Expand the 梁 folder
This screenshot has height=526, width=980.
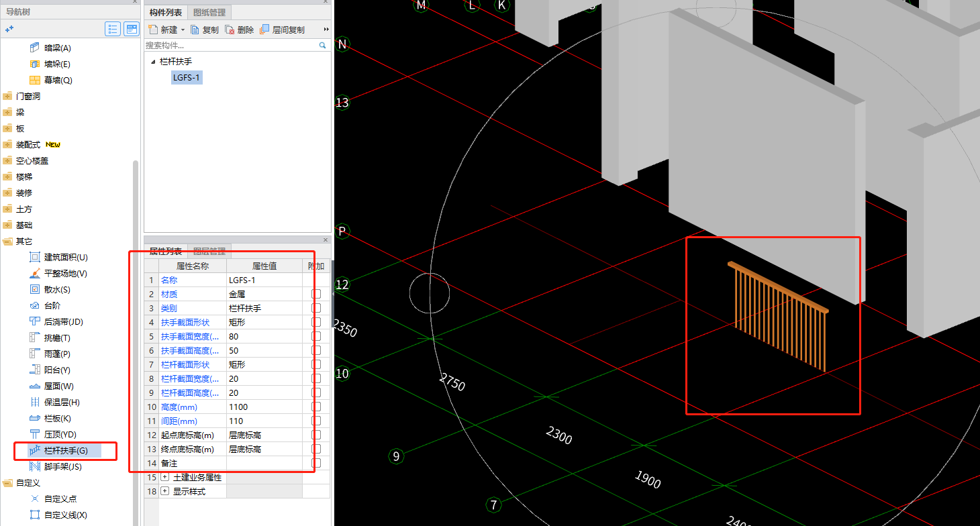click(7, 112)
